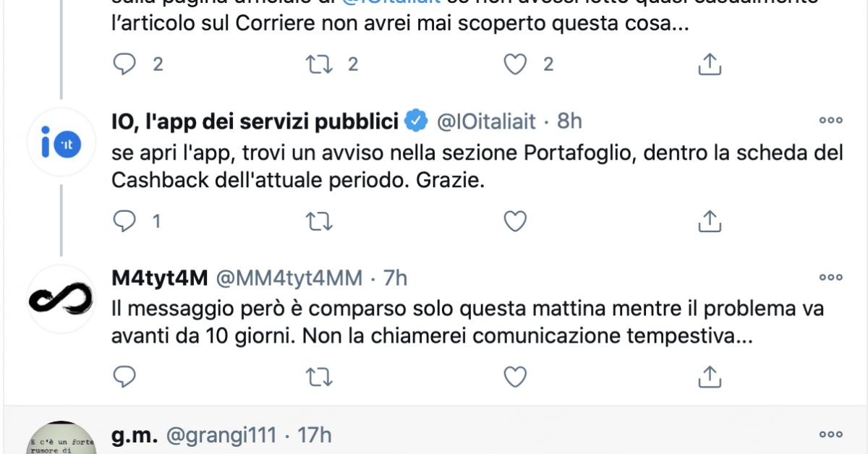Reply to IO app's Cashback tweet

[125, 220]
